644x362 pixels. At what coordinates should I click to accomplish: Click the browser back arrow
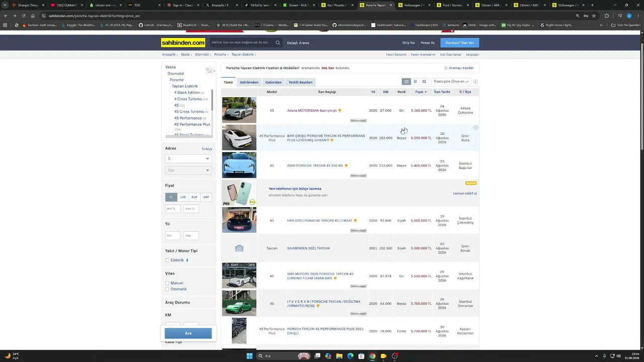[6, 16]
